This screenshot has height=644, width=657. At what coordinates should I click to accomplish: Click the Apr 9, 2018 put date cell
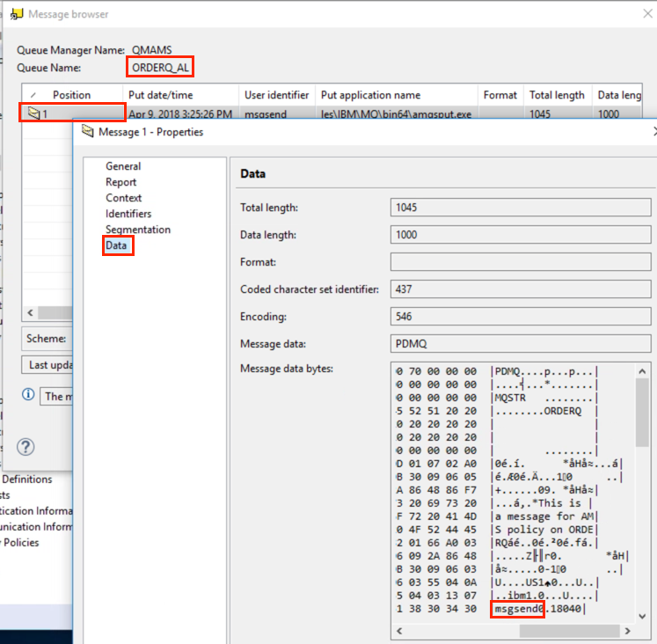pyautogui.click(x=180, y=113)
